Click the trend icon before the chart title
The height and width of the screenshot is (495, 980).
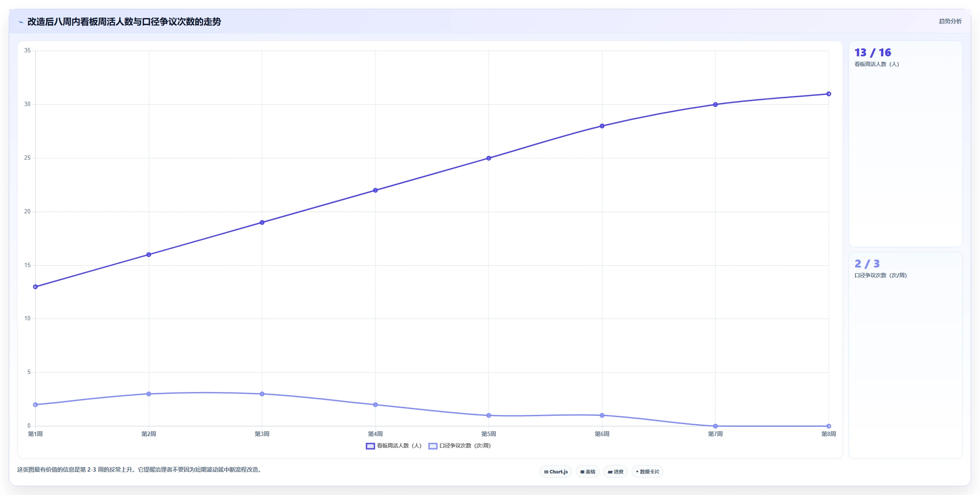[21, 22]
